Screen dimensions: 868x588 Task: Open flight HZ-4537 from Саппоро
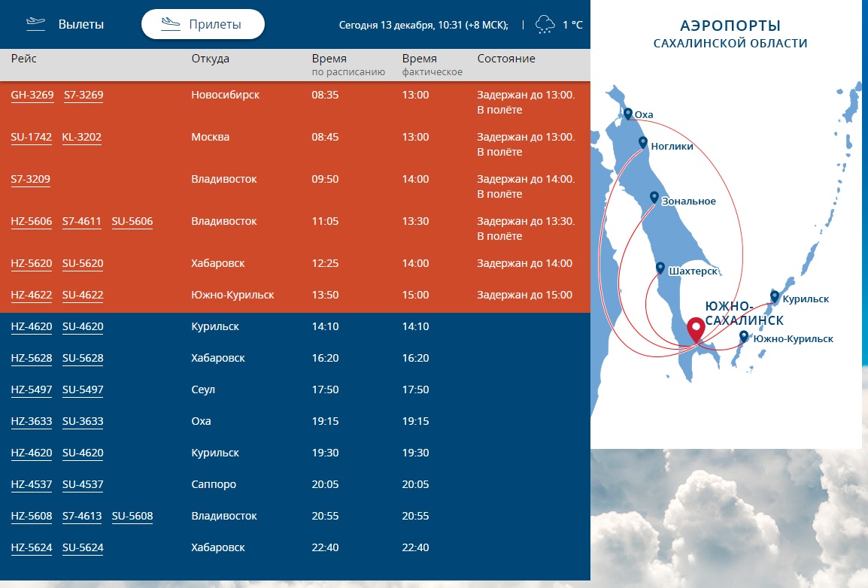32,485
